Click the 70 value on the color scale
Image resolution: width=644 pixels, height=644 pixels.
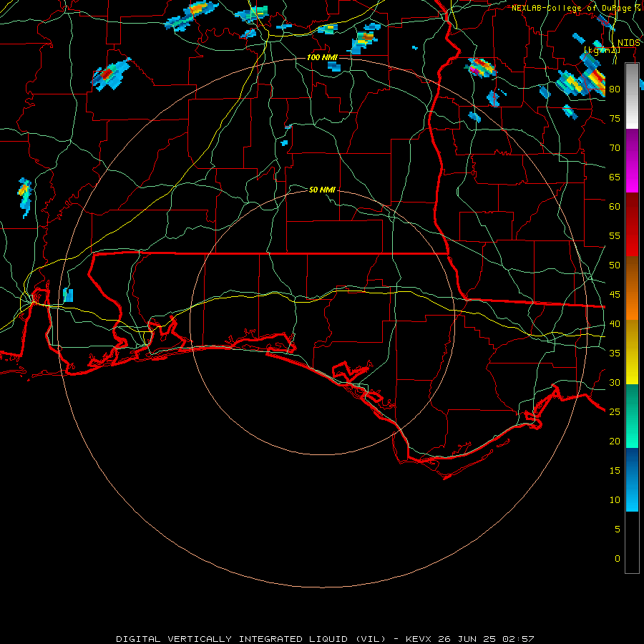615,148
